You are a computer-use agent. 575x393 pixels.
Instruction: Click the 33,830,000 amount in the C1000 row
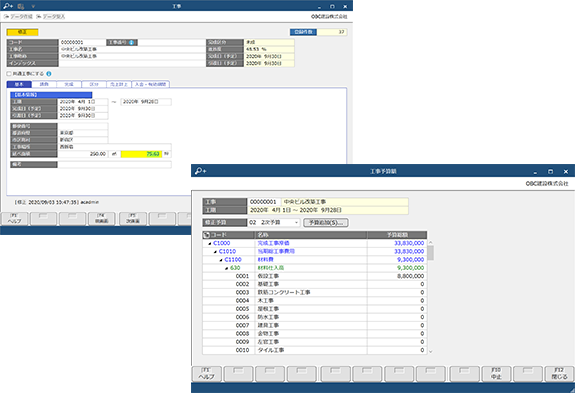click(x=397, y=243)
